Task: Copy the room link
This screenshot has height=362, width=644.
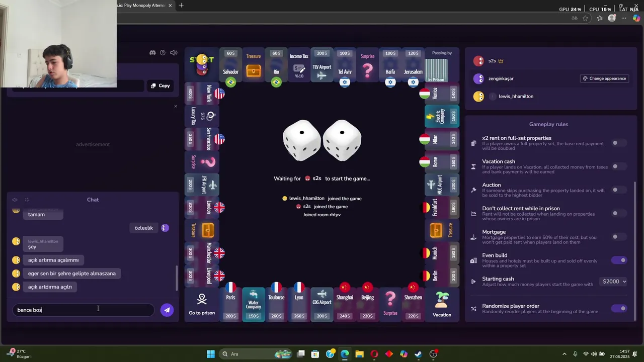Action: 160,85
